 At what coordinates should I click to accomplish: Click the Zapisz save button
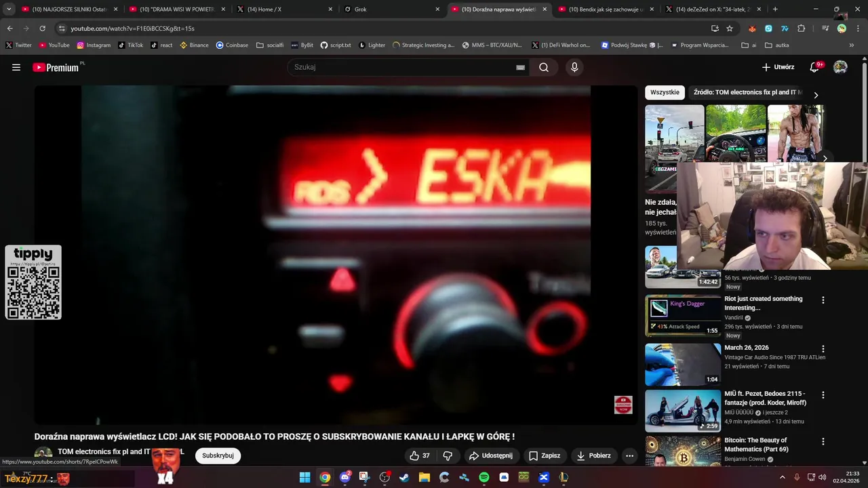click(x=545, y=455)
